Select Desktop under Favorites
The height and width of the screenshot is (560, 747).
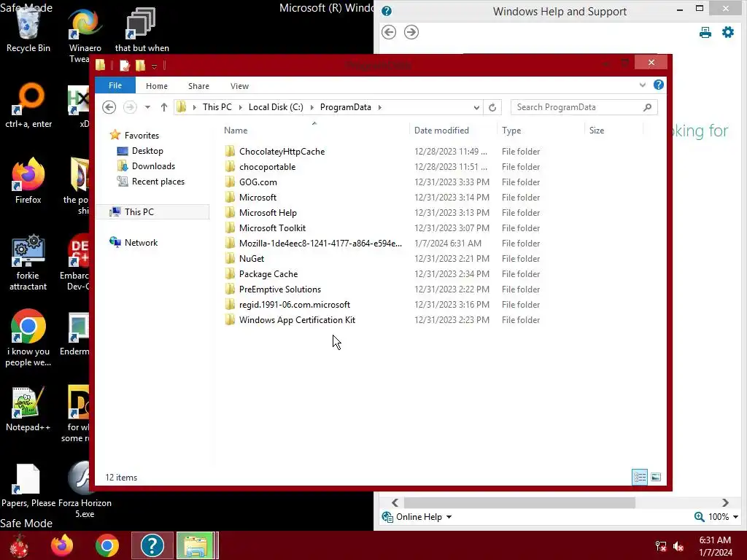147,151
